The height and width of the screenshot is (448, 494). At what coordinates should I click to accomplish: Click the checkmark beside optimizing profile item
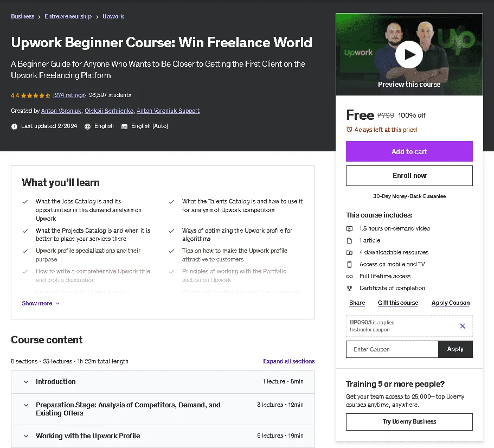point(171,231)
